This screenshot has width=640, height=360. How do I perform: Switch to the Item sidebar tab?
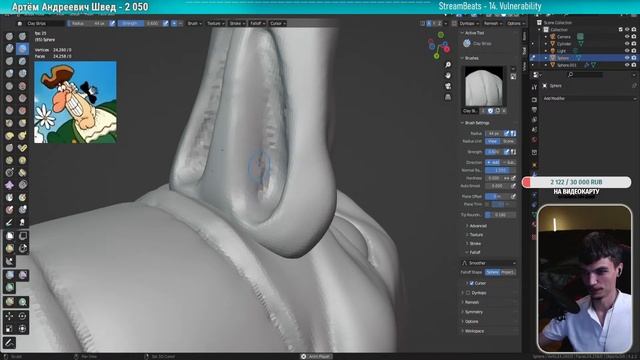524,36
